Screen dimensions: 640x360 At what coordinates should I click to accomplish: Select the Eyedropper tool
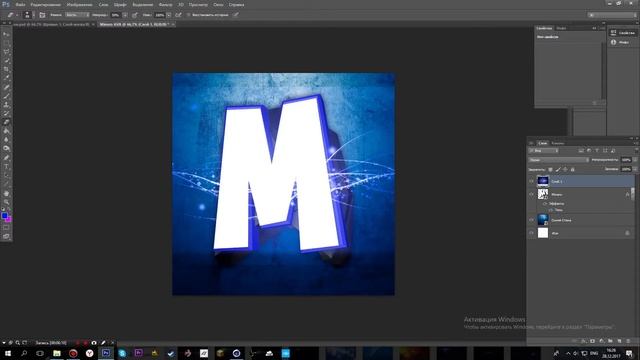click(x=6, y=78)
